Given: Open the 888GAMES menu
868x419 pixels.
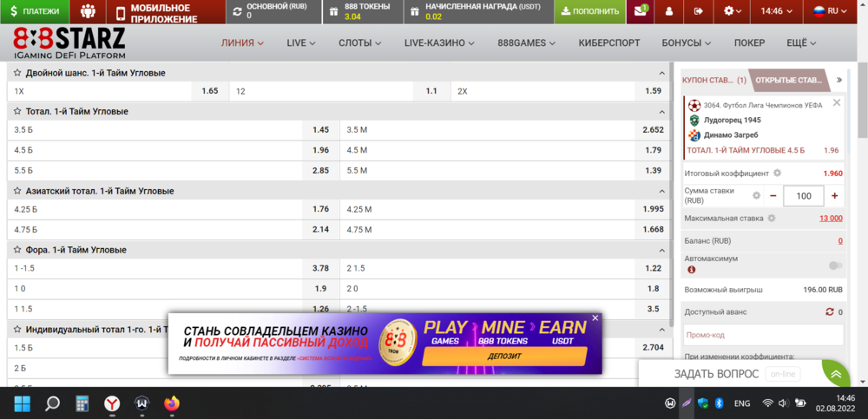Looking at the screenshot, I should pos(527,43).
